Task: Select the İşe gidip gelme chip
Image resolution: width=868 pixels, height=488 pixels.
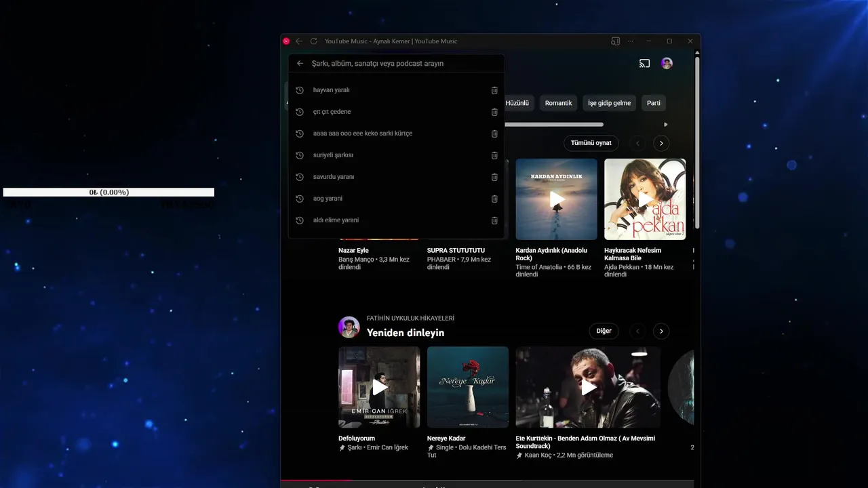Action: (609, 103)
